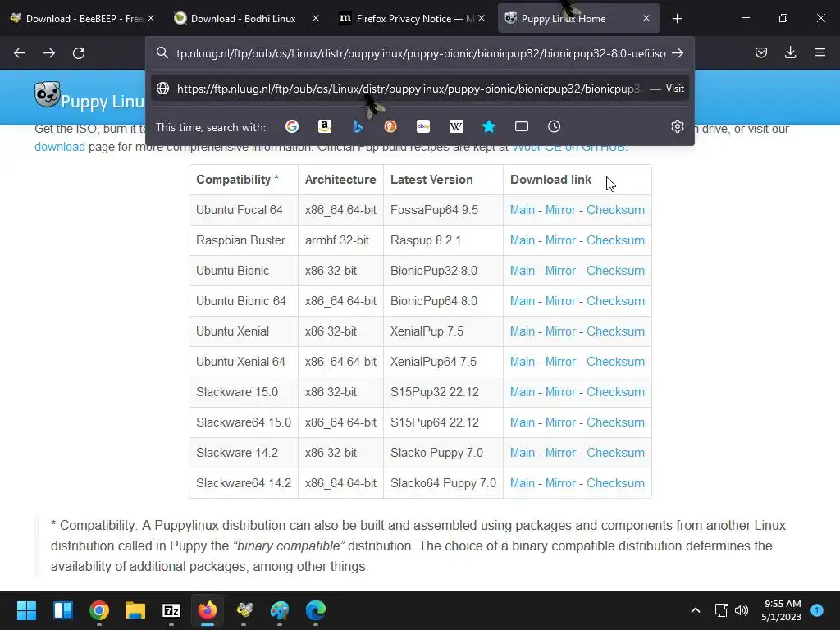This screenshot has width=840, height=630.
Task: Select the 'armhf 32-bit' cell
Action: point(340,240)
